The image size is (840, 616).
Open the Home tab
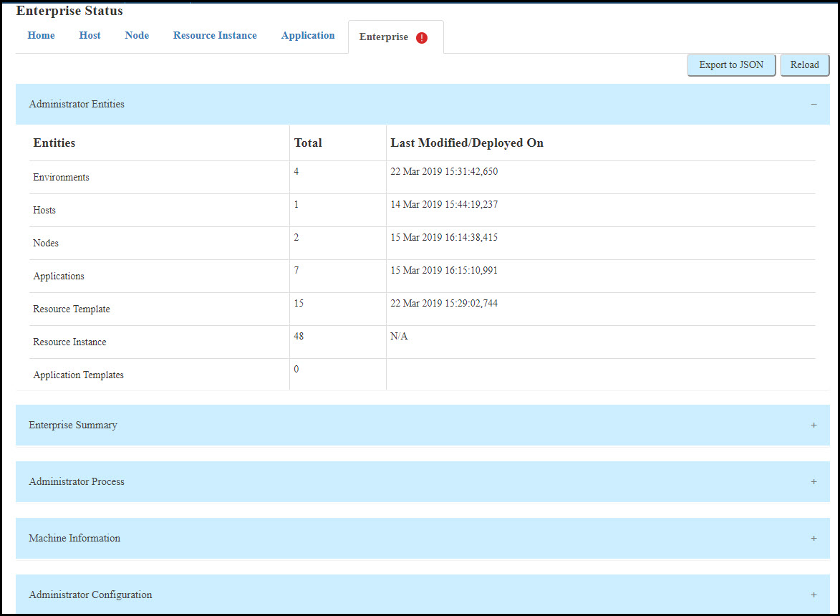point(41,36)
